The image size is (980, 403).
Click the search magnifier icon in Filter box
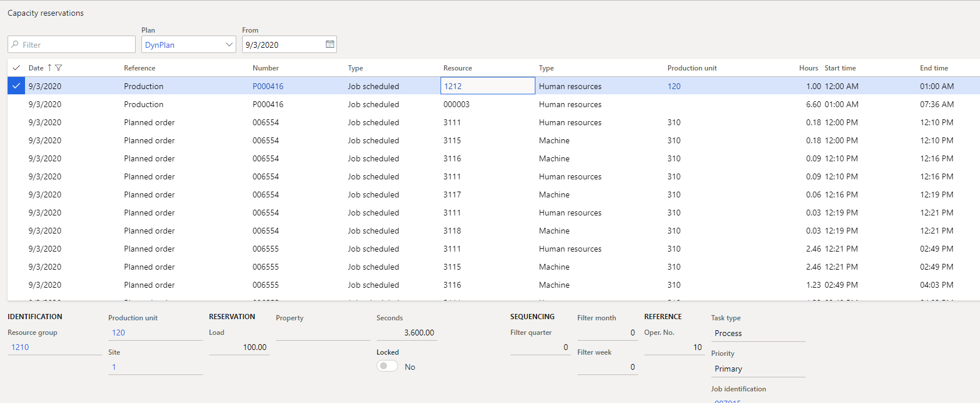15,44
